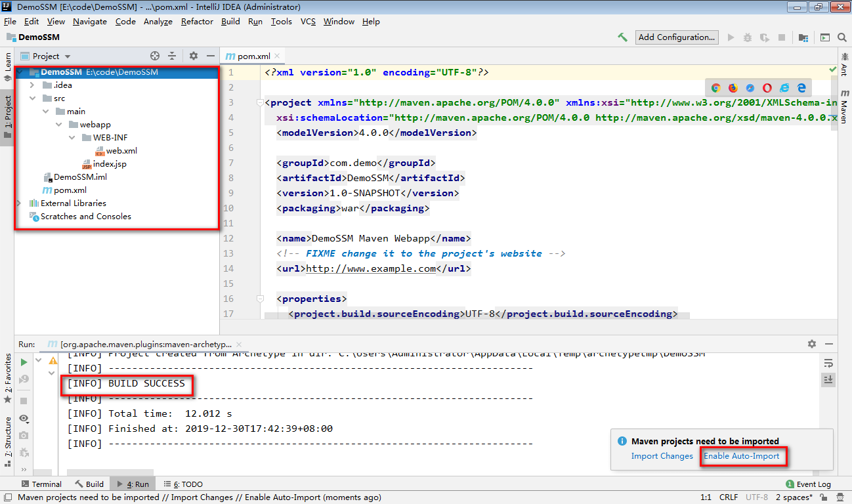Open Project panel settings gear

coord(194,56)
